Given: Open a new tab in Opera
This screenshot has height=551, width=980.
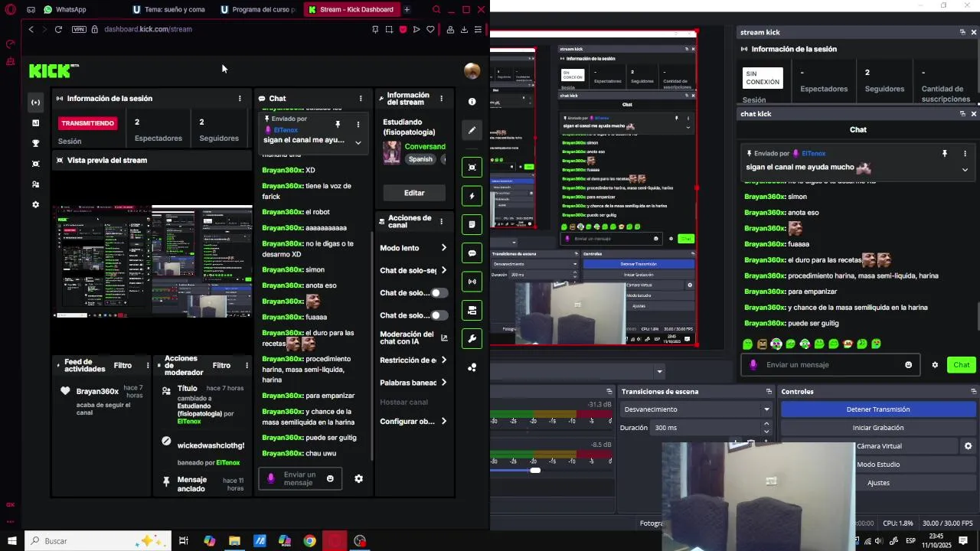Looking at the screenshot, I should (x=407, y=10).
